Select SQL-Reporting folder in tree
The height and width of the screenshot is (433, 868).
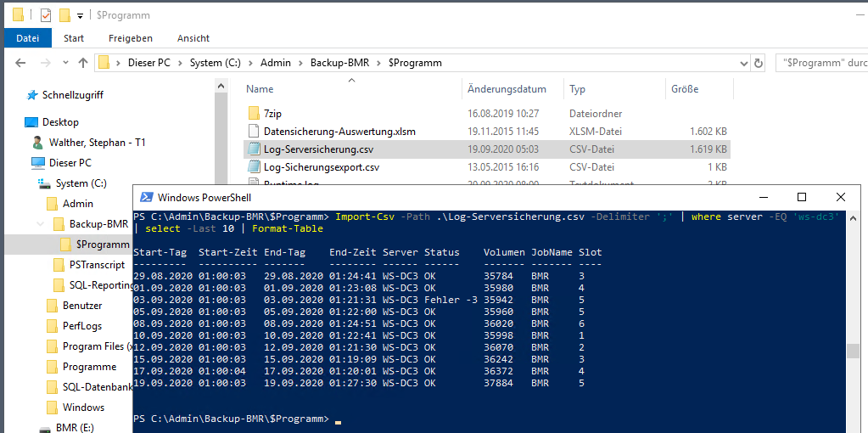(x=101, y=285)
